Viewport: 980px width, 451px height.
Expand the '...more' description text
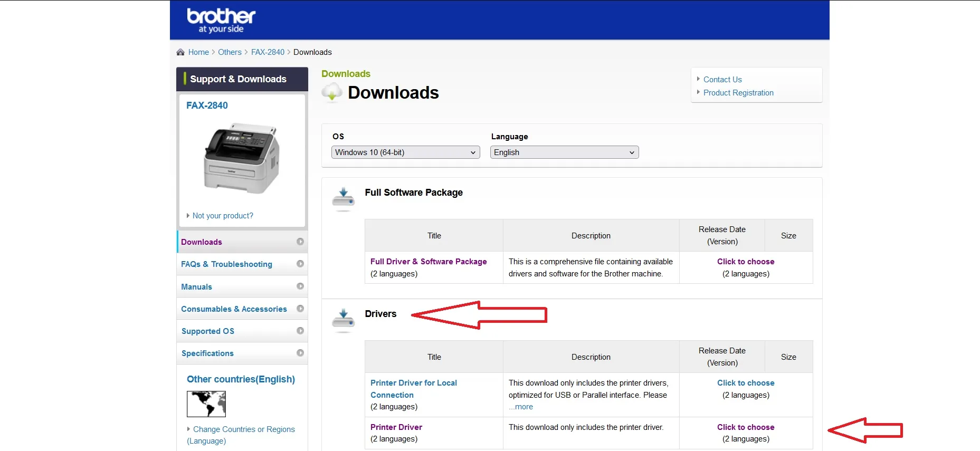tap(521, 407)
